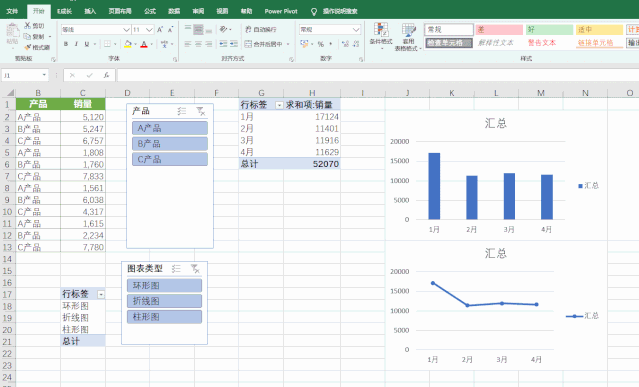Click the decrease decimal icon

pos(356,44)
